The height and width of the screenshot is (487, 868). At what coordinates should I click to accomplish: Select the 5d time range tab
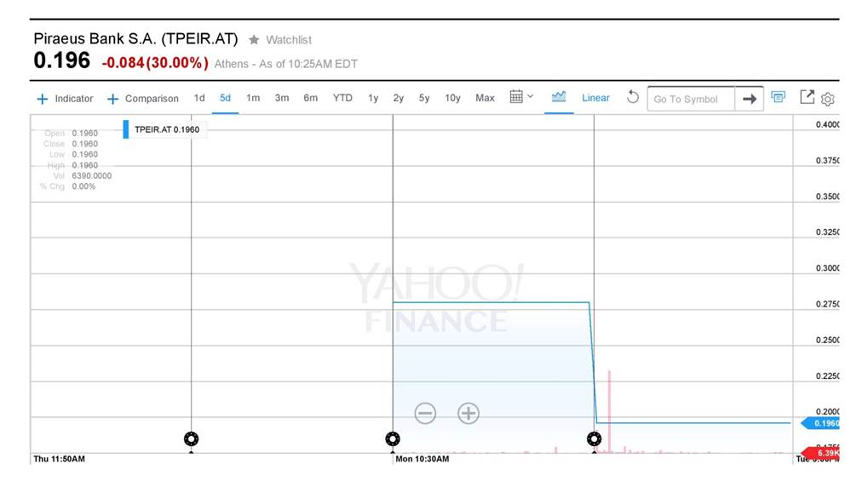[x=225, y=98]
